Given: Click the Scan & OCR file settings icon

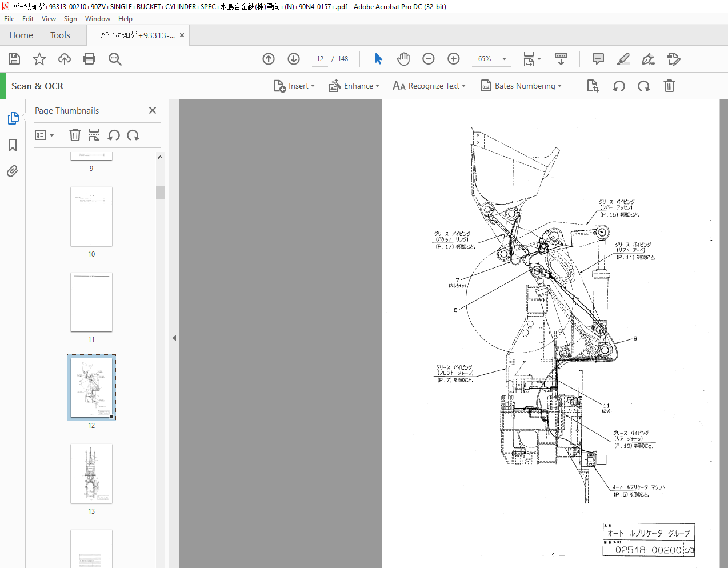Looking at the screenshot, I should [x=593, y=86].
